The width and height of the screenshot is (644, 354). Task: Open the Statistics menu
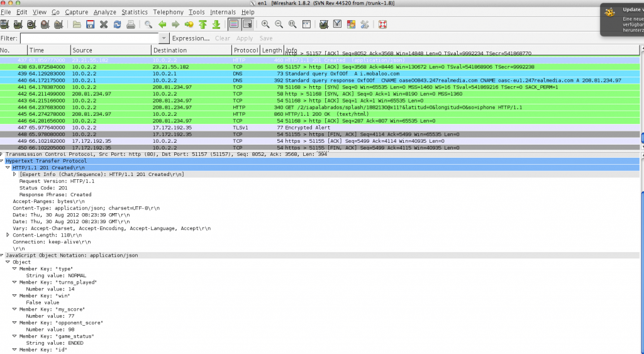135,12
